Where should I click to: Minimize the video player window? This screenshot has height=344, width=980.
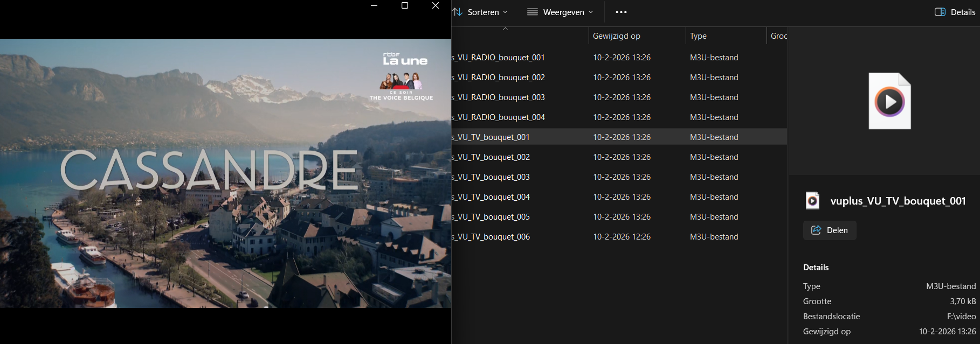point(374,6)
